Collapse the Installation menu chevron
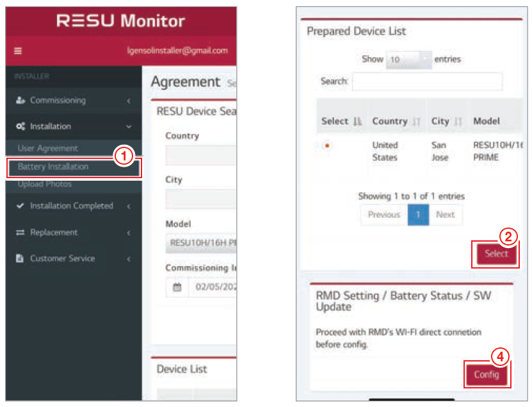Viewport: 532px width, 407px height. [x=129, y=127]
